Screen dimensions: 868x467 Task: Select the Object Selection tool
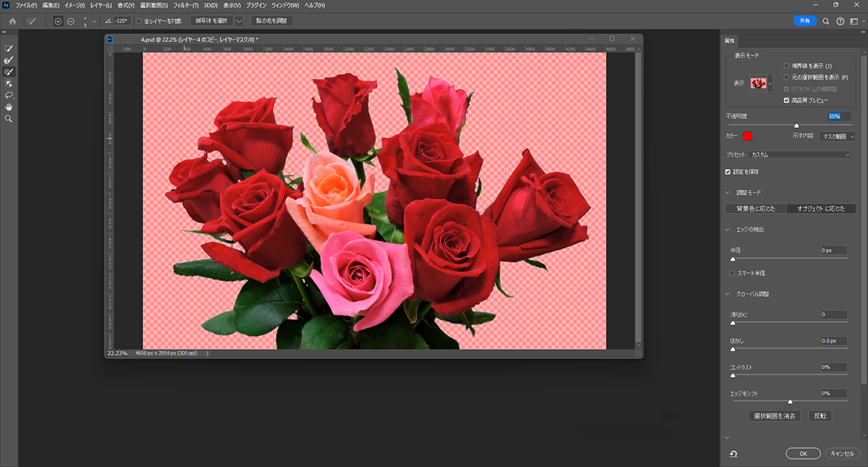pos(9,83)
